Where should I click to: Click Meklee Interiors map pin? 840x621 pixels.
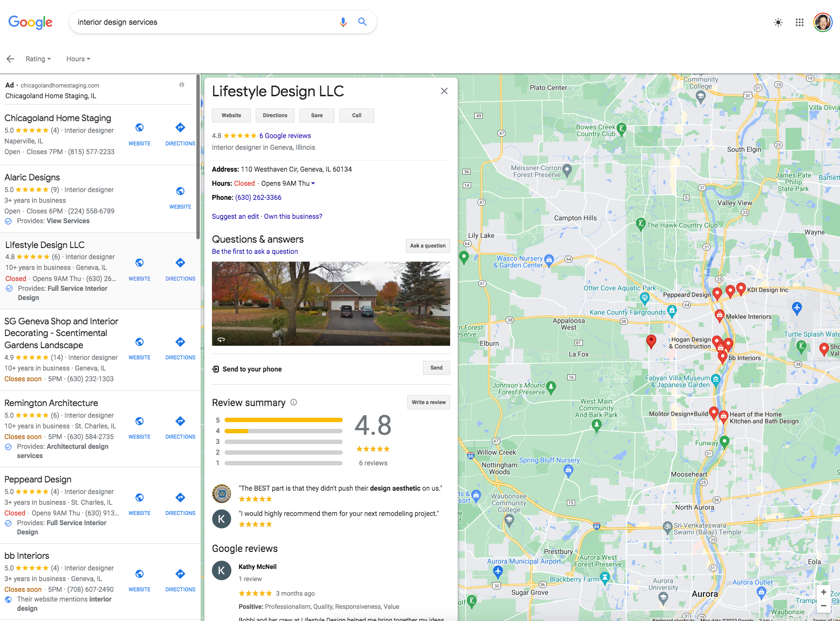[719, 316]
